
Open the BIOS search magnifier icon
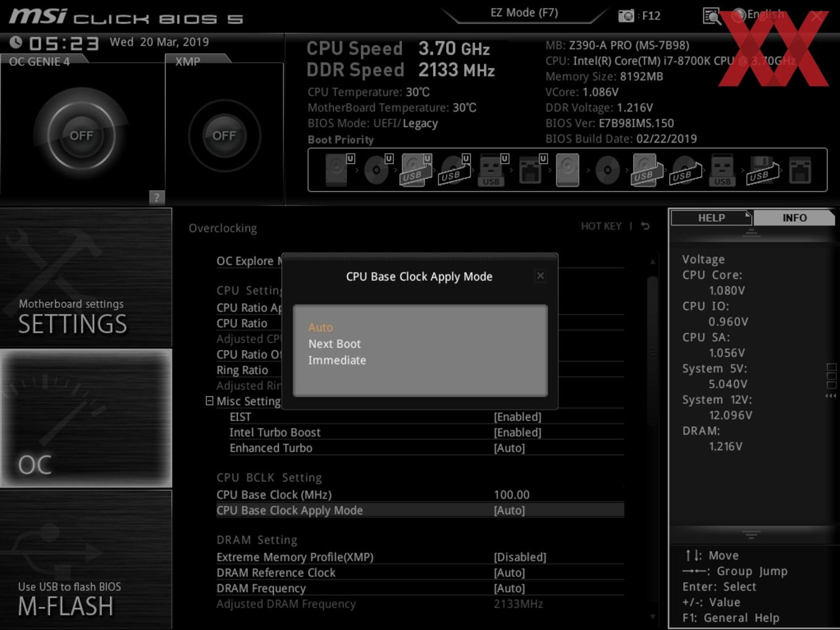tap(712, 16)
